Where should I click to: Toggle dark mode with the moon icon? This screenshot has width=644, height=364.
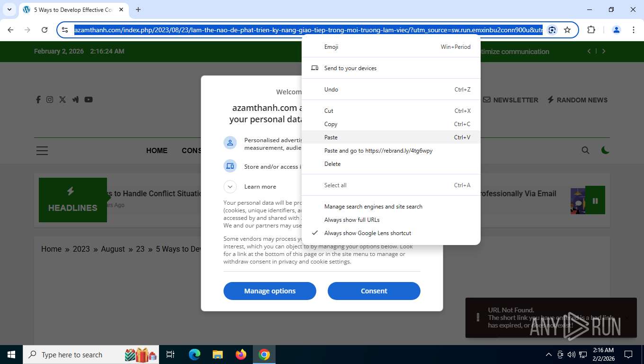tap(605, 150)
